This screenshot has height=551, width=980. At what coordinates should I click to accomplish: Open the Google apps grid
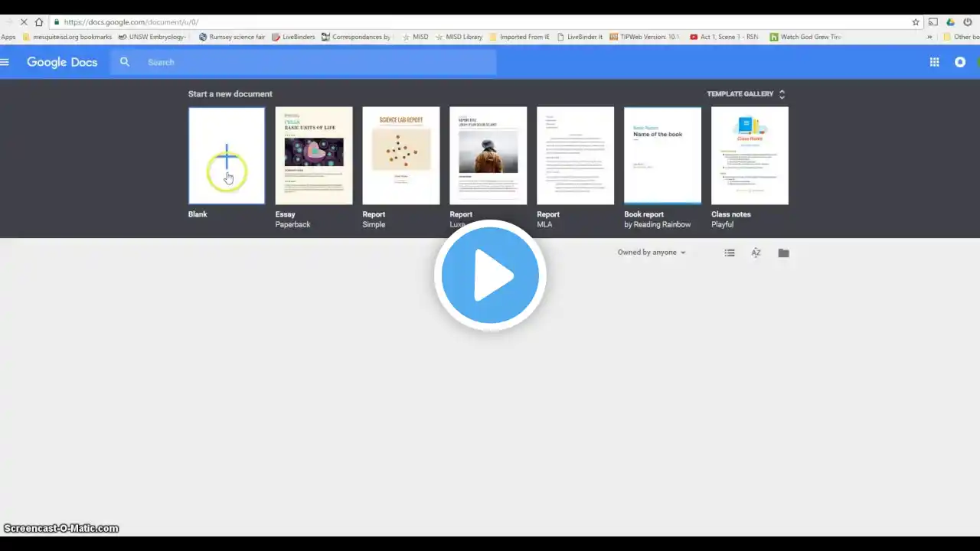[934, 62]
